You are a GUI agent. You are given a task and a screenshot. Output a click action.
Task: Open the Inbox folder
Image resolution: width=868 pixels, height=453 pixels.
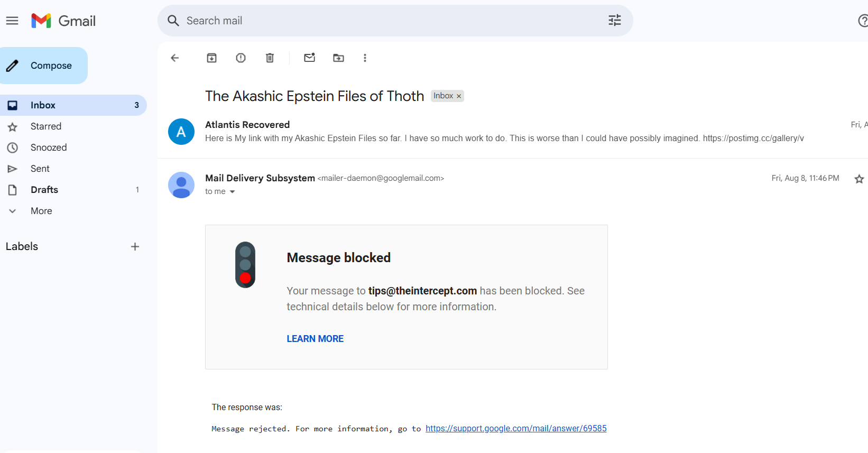73,105
